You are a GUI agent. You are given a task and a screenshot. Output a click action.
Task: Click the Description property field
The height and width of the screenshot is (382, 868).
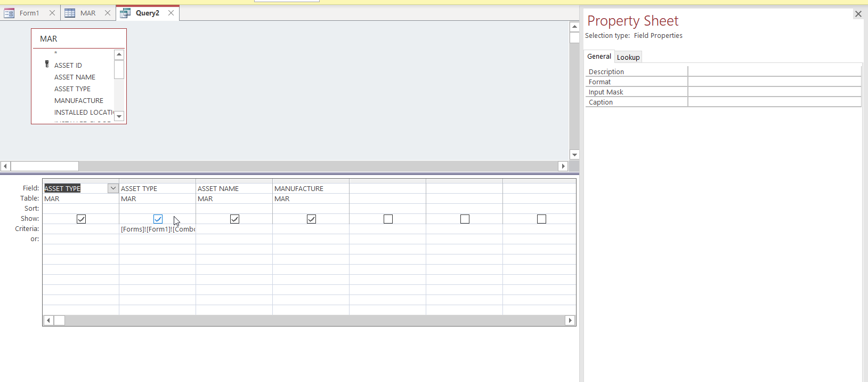[775, 71]
